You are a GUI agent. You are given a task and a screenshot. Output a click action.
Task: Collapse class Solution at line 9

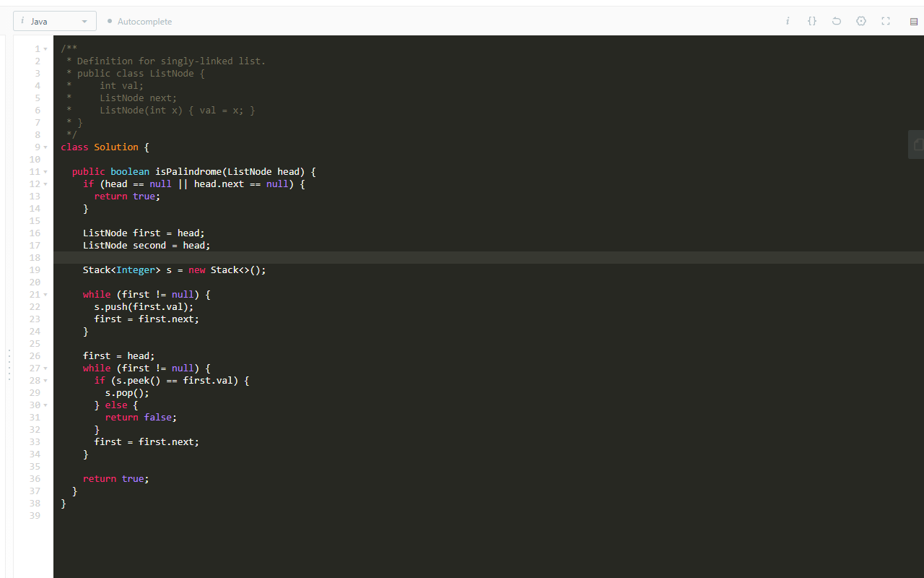[x=45, y=147]
